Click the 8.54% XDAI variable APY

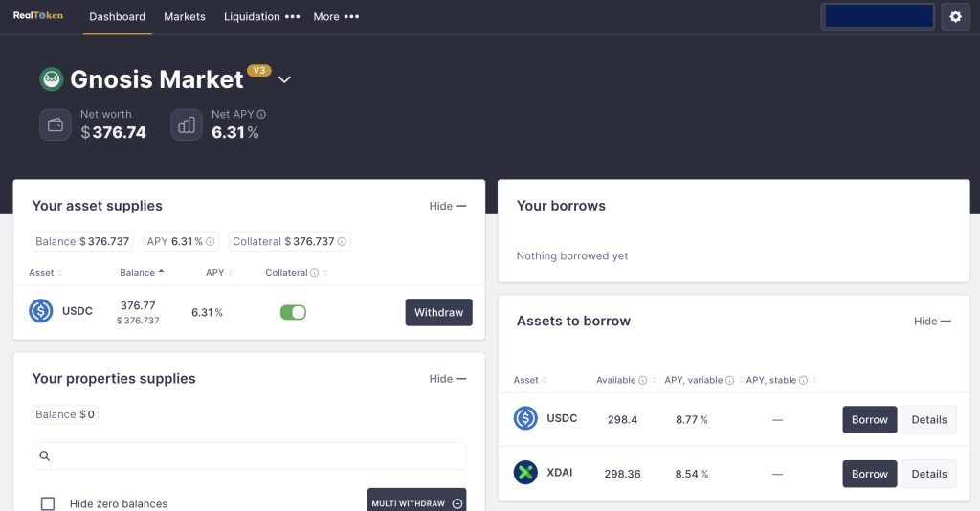click(691, 474)
